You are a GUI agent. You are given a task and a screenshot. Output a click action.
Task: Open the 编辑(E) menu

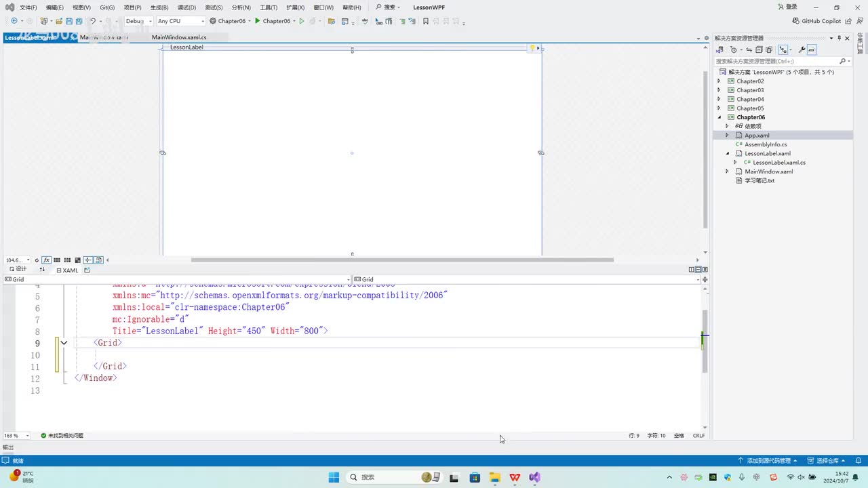coord(55,7)
